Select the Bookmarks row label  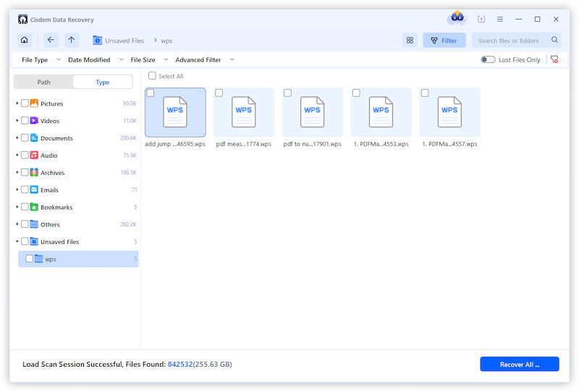[x=56, y=207]
